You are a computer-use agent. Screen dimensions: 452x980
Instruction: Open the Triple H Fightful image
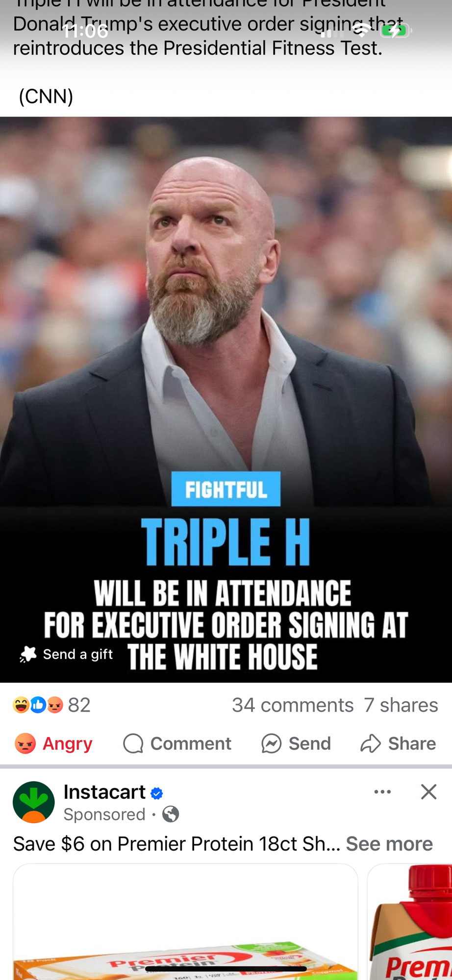[226, 399]
